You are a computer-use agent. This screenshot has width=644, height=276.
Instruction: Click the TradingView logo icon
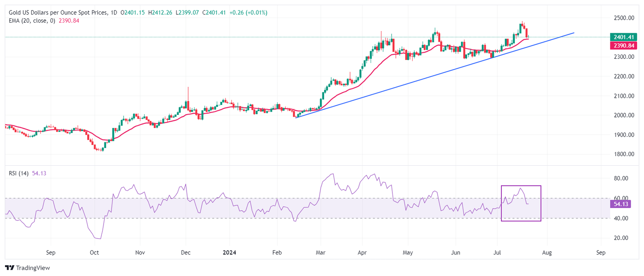click(x=9, y=268)
